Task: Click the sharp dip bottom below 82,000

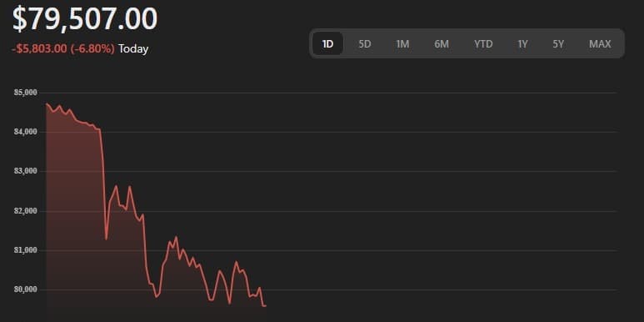Action: (106, 239)
